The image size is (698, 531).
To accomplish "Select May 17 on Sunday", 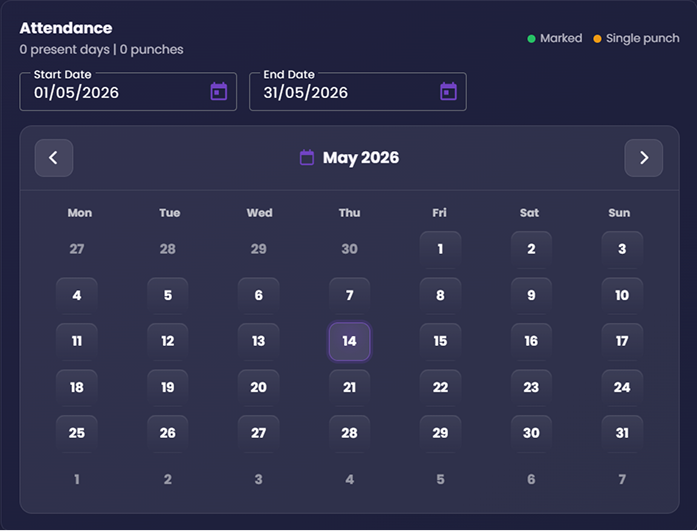I will click(622, 341).
